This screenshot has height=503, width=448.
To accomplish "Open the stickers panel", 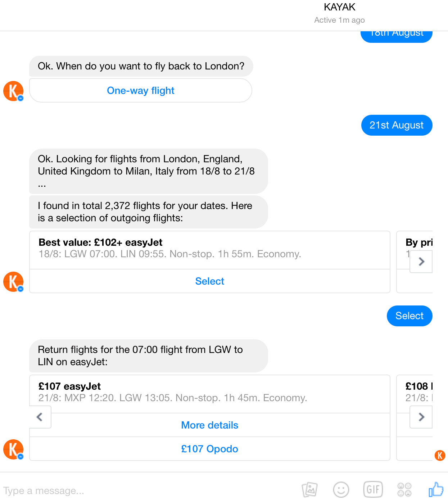I will 404,489.
